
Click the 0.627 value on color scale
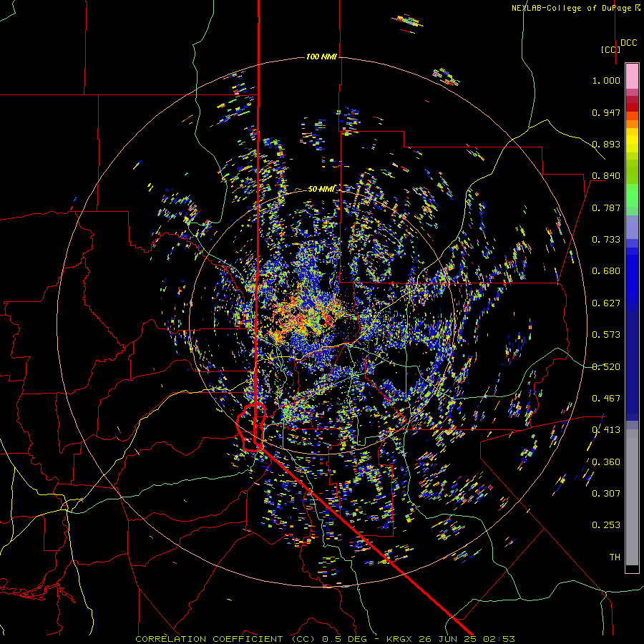pos(606,303)
